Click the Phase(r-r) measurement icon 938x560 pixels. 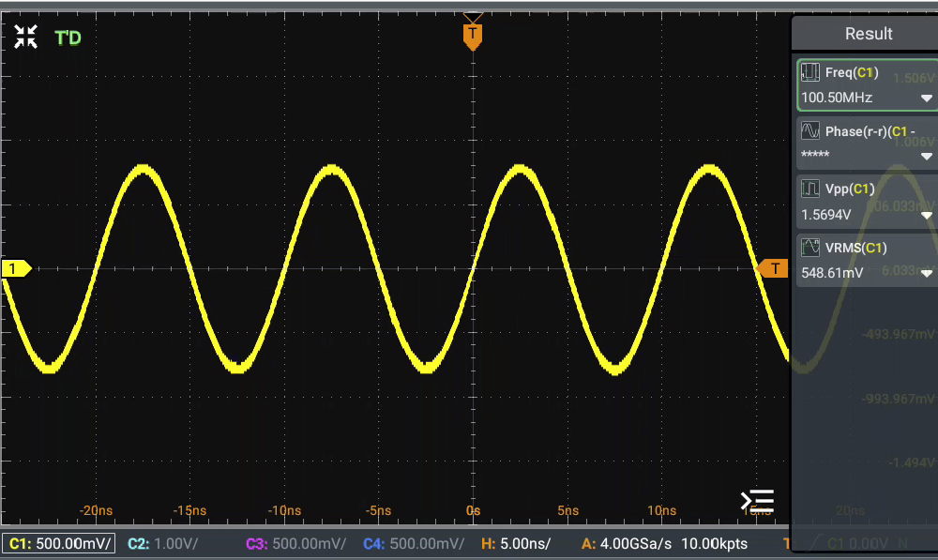click(810, 130)
